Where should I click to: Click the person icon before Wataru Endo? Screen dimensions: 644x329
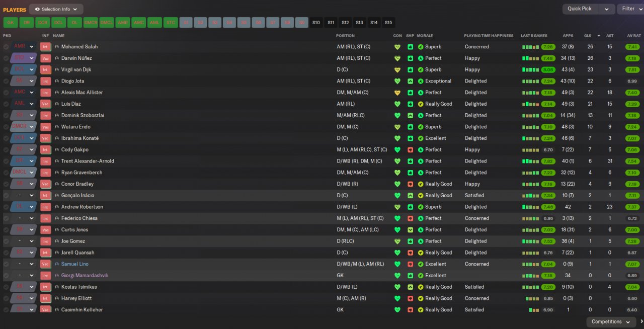coord(57,127)
